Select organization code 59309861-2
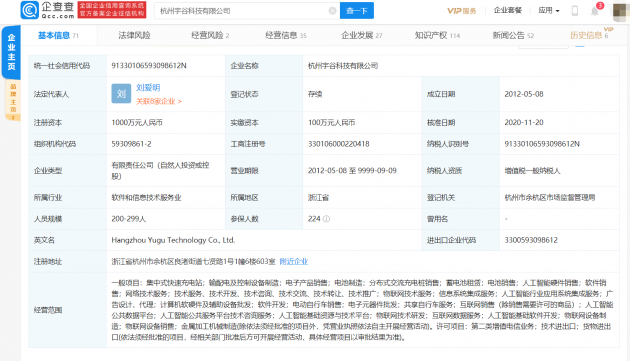Viewport: 630px width, 361px height. [x=131, y=144]
